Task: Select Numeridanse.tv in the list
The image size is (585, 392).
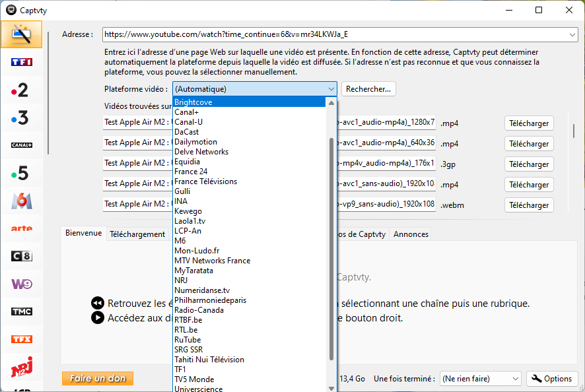Action: pyautogui.click(x=249, y=290)
